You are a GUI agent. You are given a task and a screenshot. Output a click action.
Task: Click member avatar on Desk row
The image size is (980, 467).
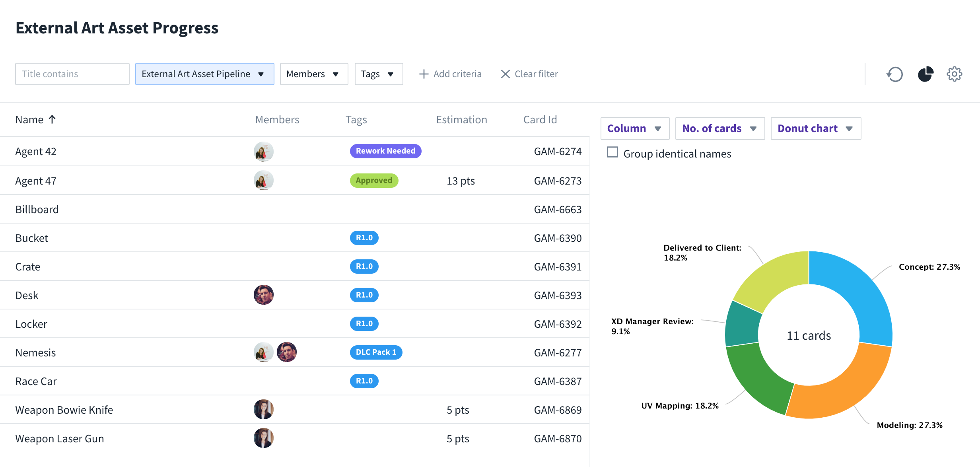coord(264,295)
